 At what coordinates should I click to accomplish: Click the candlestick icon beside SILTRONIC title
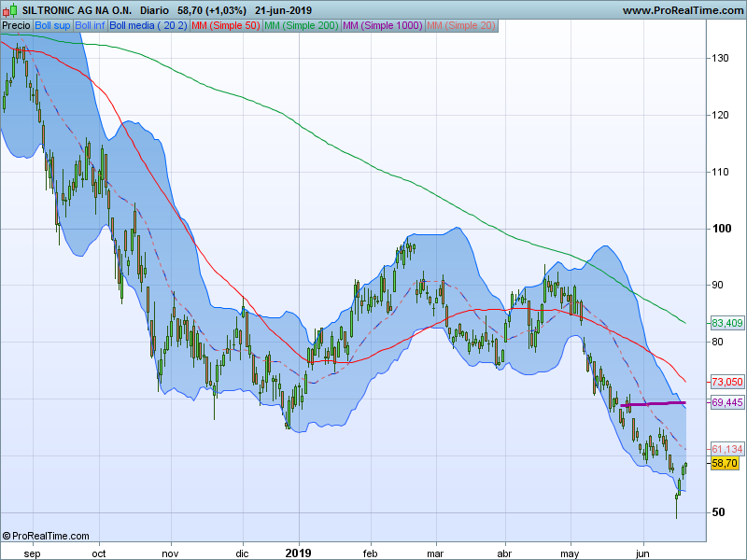(10, 10)
